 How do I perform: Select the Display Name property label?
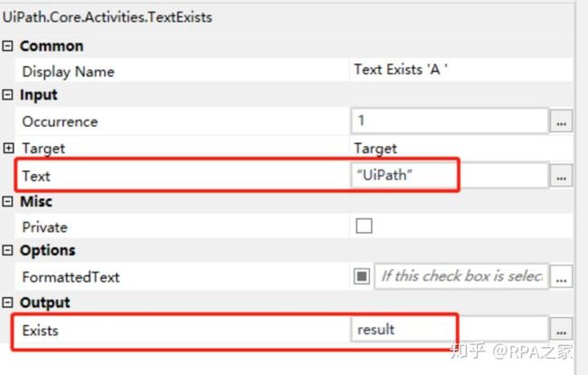68,72
